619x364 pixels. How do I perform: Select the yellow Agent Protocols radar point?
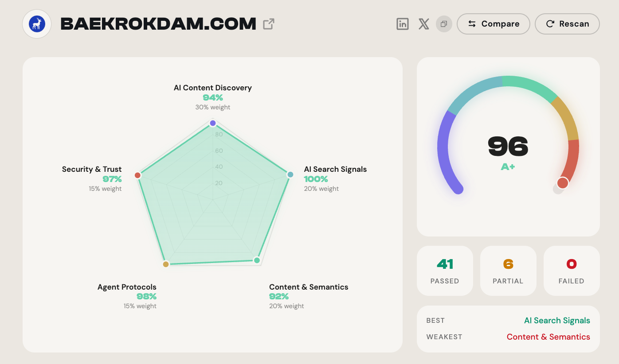[166, 264]
